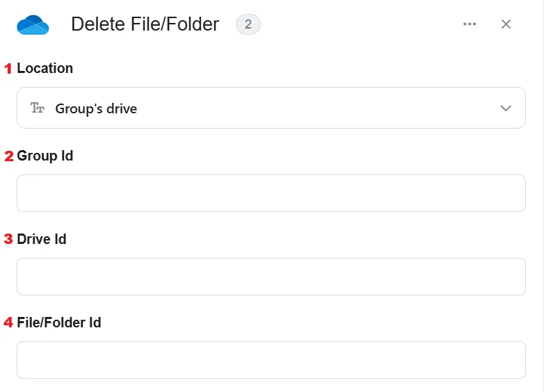Click the step number 2 badge

coord(248,24)
